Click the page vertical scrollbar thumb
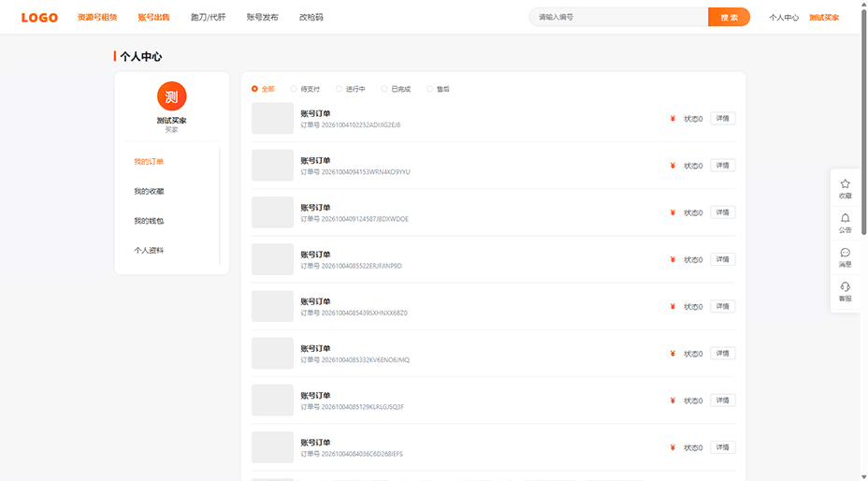 pyautogui.click(x=863, y=122)
